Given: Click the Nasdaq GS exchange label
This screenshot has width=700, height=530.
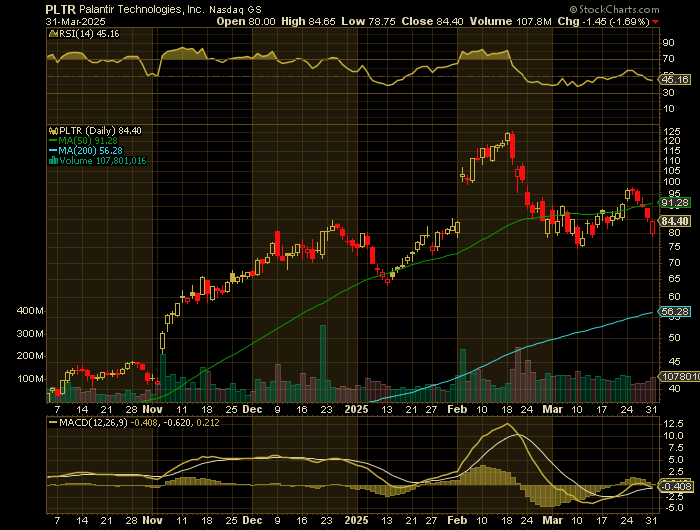Looking at the screenshot, I should tap(235, 9).
